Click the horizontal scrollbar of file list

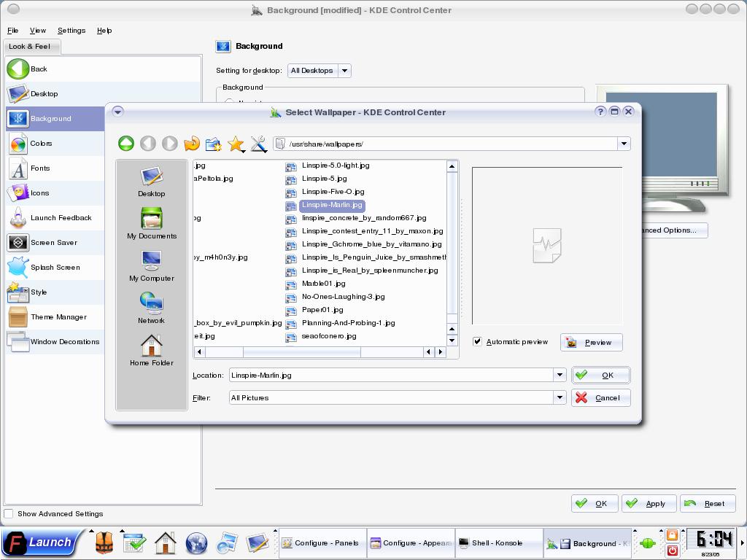coord(301,352)
